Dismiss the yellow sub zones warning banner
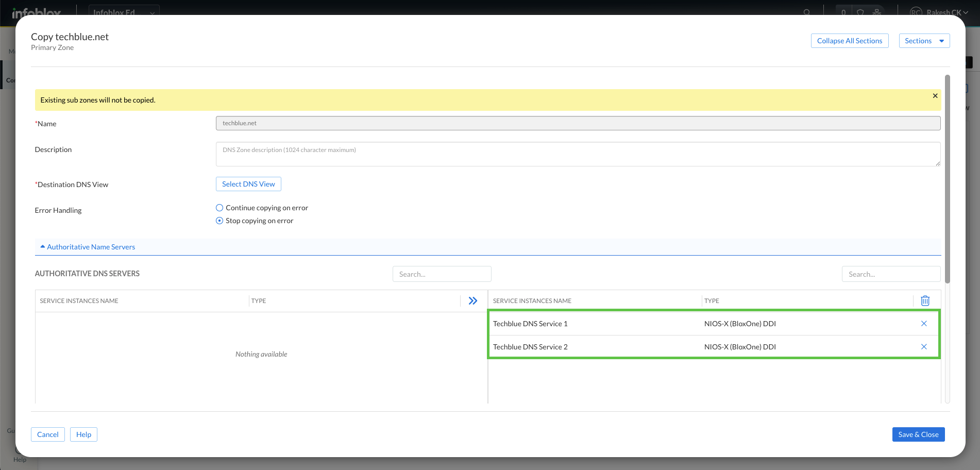The height and width of the screenshot is (470, 980). pos(935,96)
